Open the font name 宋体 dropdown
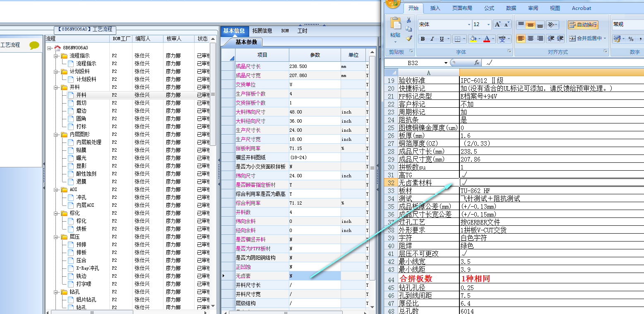644x314 pixels. (469, 24)
